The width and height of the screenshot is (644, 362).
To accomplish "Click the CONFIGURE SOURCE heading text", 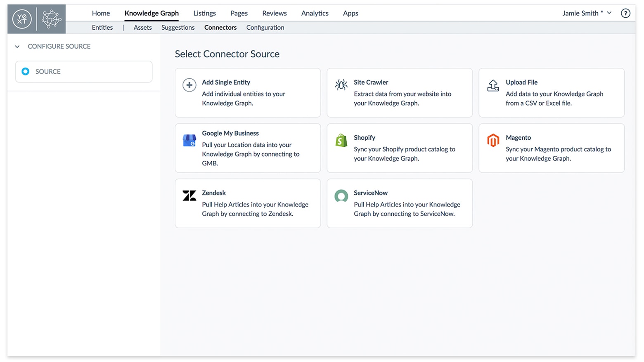I will click(x=59, y=47).
